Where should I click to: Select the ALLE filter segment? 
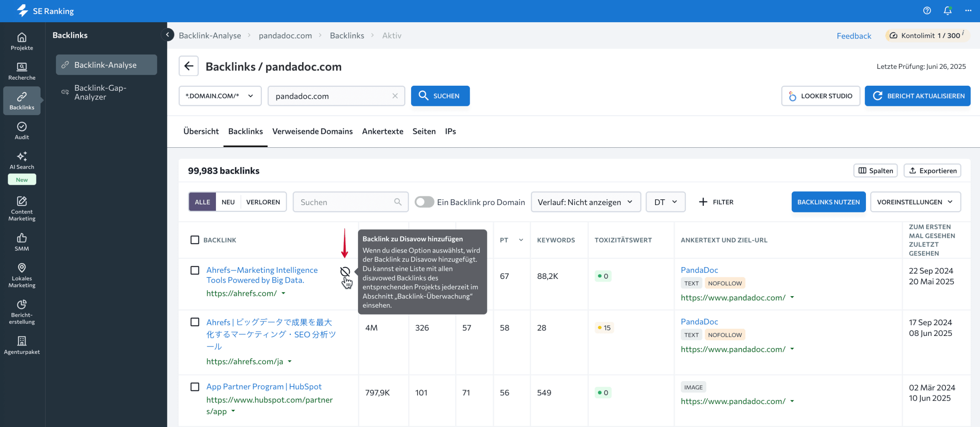(x=203, y=202)
